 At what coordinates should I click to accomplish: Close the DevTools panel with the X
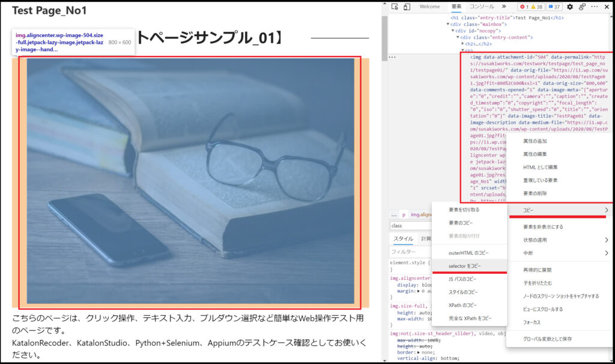(x=607, y=7)
